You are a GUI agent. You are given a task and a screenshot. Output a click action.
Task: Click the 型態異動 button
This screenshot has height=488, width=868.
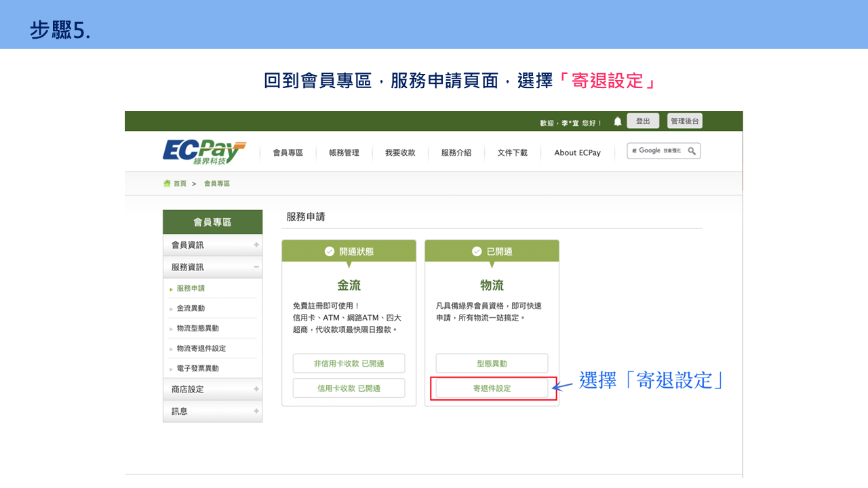[492, 363]
